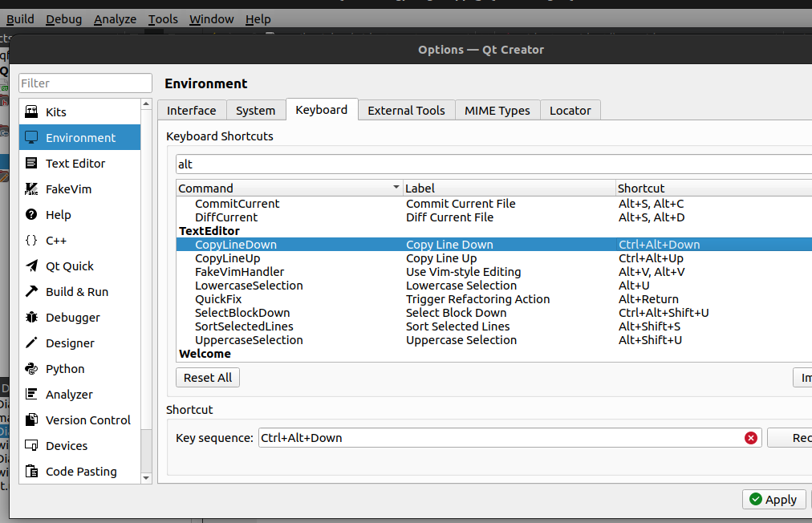
Task: Open Build & Run hammer icon
Action: point(32,292)
